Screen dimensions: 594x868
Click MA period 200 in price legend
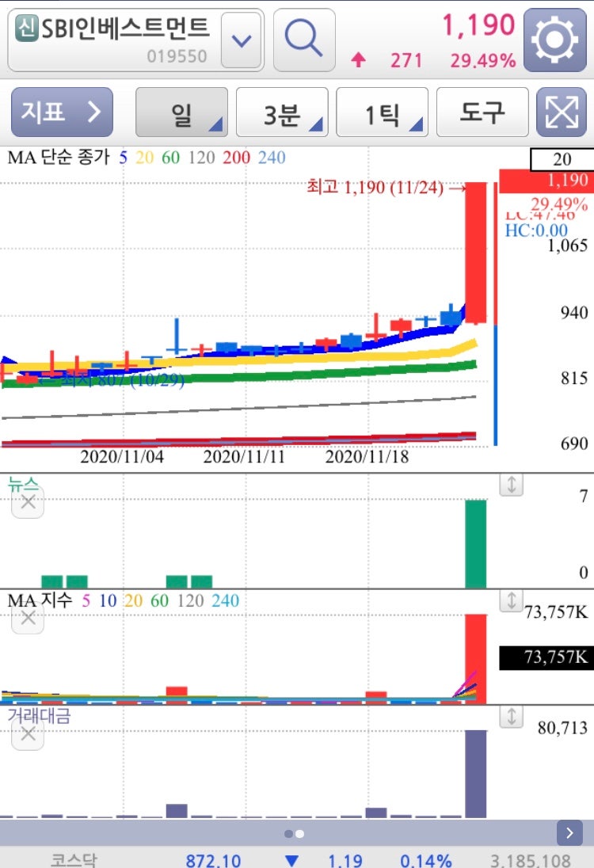point(236,158)
